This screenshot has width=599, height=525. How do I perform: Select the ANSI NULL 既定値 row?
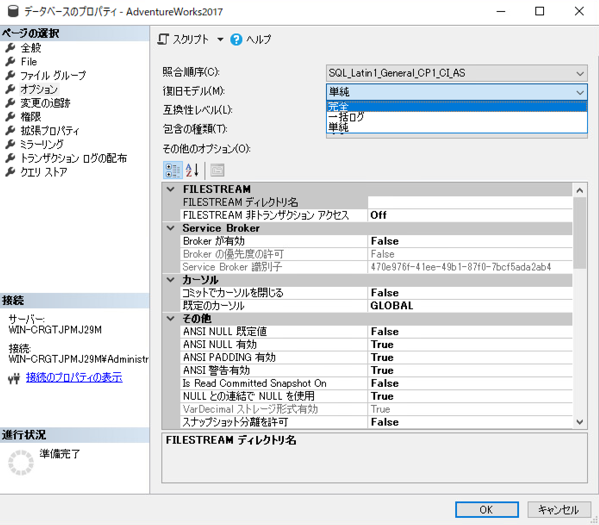pyautogui.click(x=376, y=332)
